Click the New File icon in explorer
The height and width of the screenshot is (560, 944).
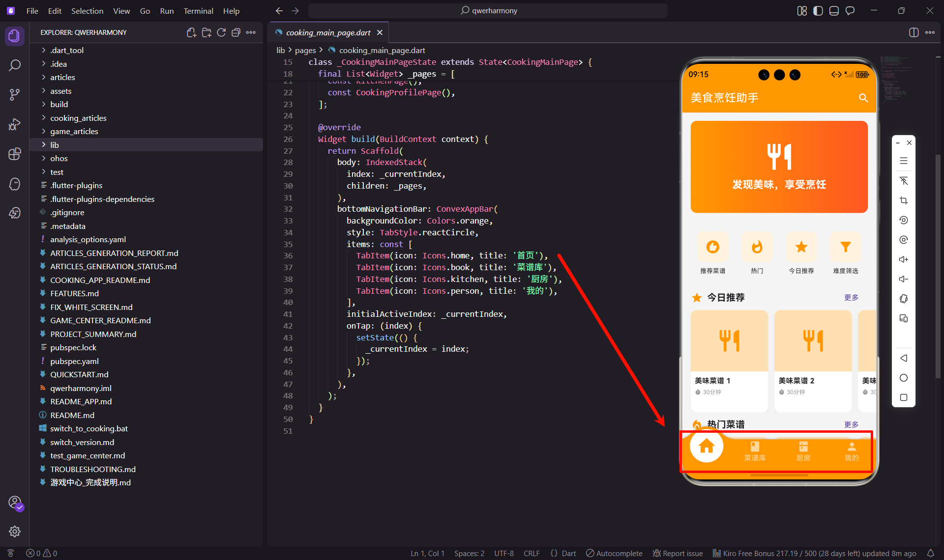191,32
